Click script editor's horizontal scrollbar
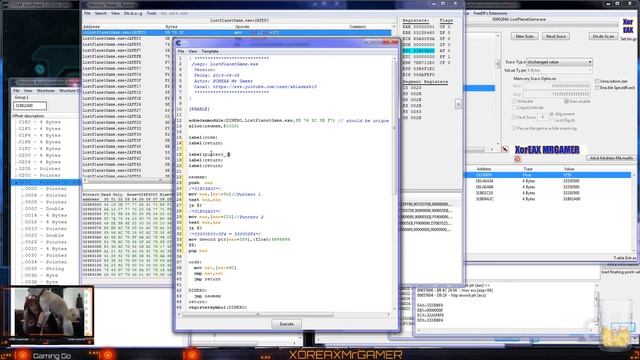Screen dimensions: 640x360 [x=284, y=314]
